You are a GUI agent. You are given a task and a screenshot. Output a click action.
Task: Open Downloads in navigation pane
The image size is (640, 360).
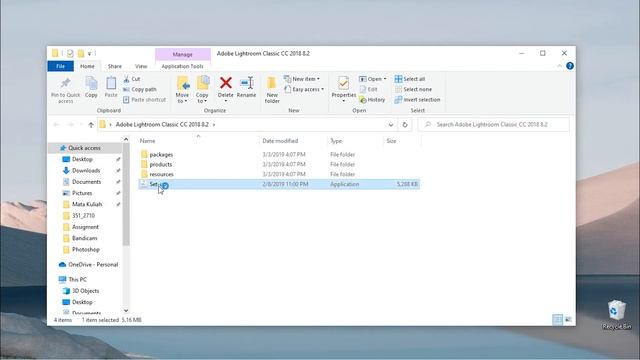point(86,171)
